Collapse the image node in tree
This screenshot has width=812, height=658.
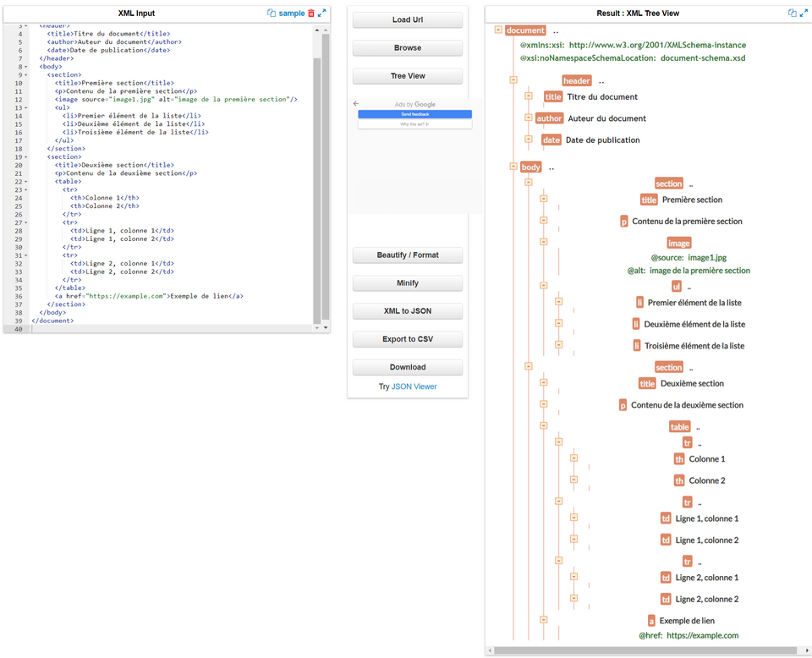(543, 242)
